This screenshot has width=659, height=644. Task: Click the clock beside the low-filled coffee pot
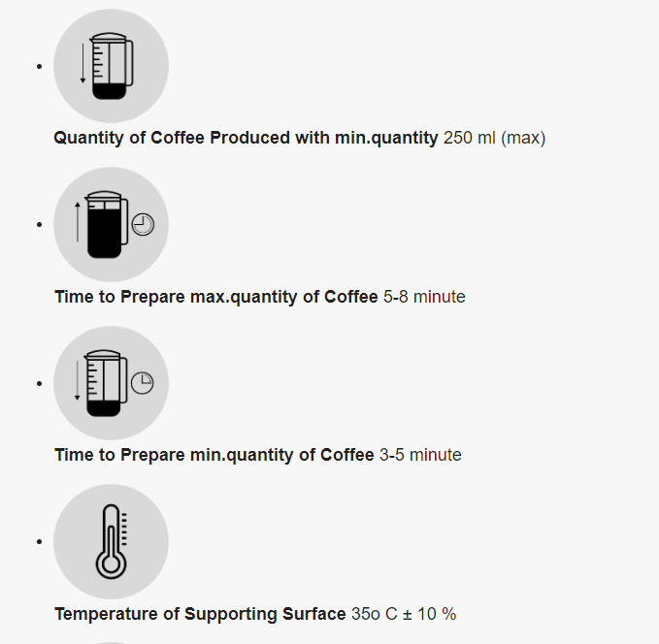(x=142, y=383)
